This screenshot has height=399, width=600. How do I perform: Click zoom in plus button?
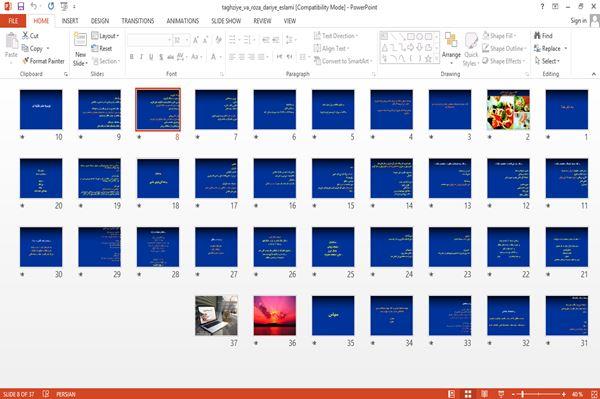(564, 394)
